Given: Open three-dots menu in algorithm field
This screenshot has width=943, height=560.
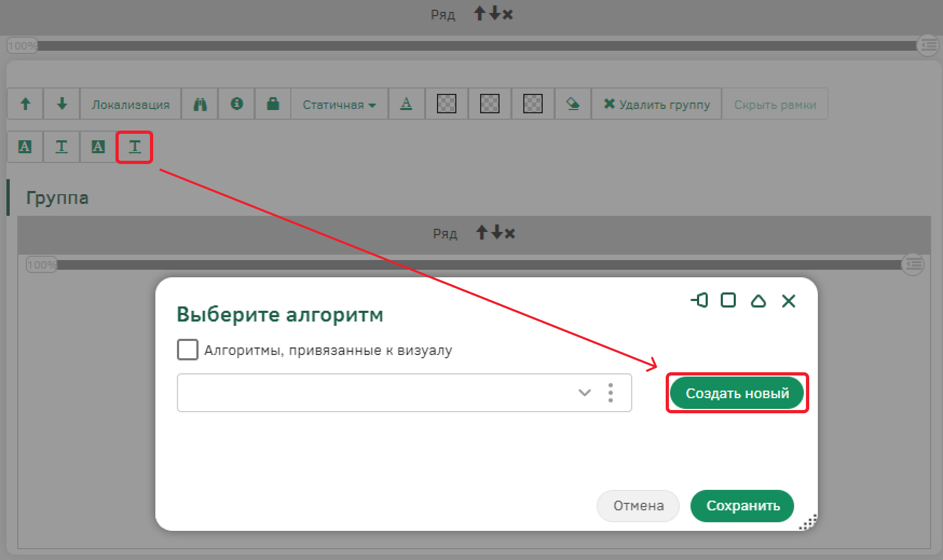Looking at the screenshot, I should (x=611, y=393).
